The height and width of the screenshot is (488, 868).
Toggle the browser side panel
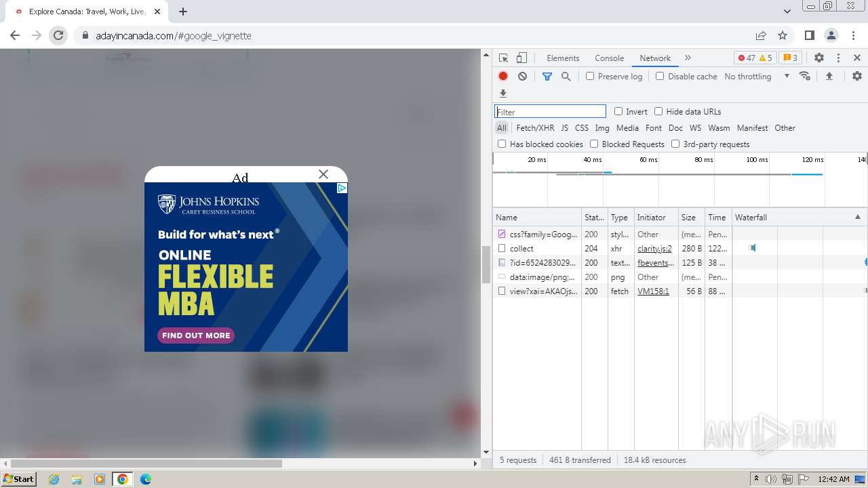(810, 35)
